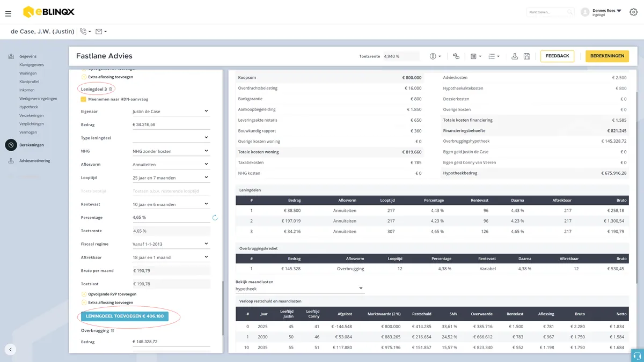Click the Leningdeel 3 Bedrag field

(x=171, y=125)
